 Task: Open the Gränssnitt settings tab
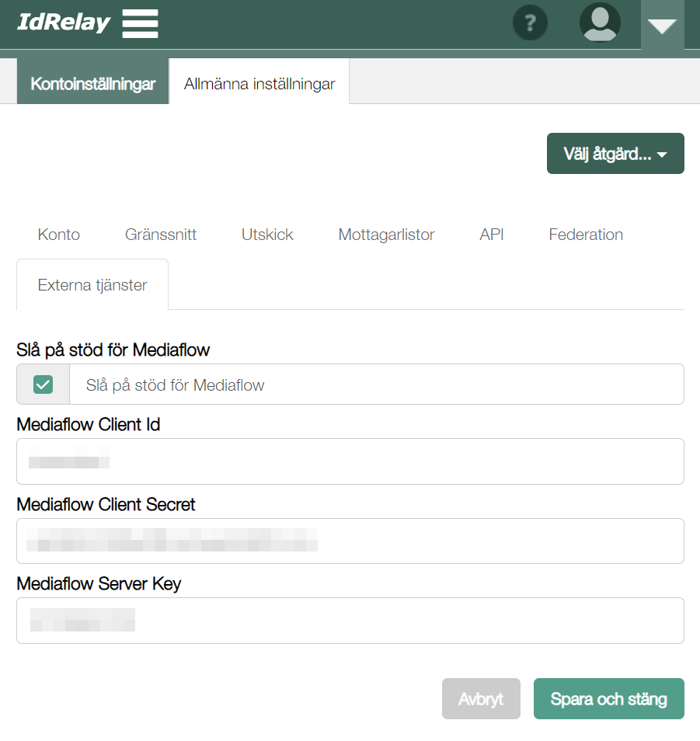tap(161, 235)
